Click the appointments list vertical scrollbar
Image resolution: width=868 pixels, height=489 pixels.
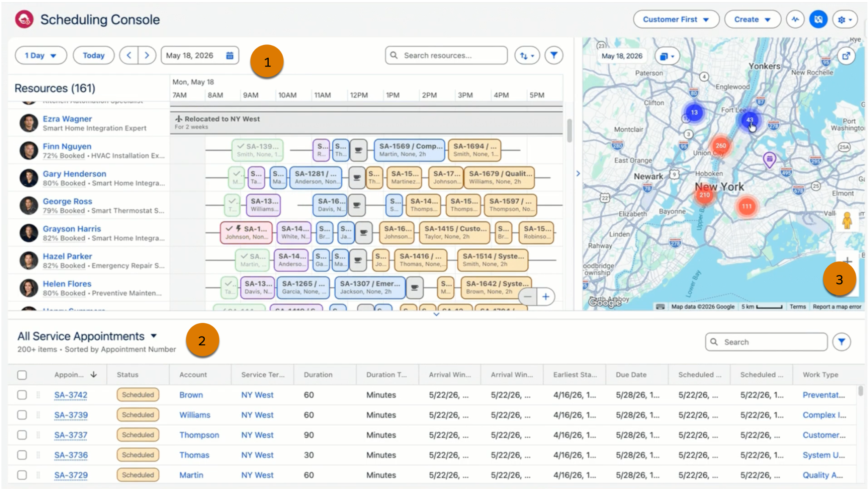point(860,390)
